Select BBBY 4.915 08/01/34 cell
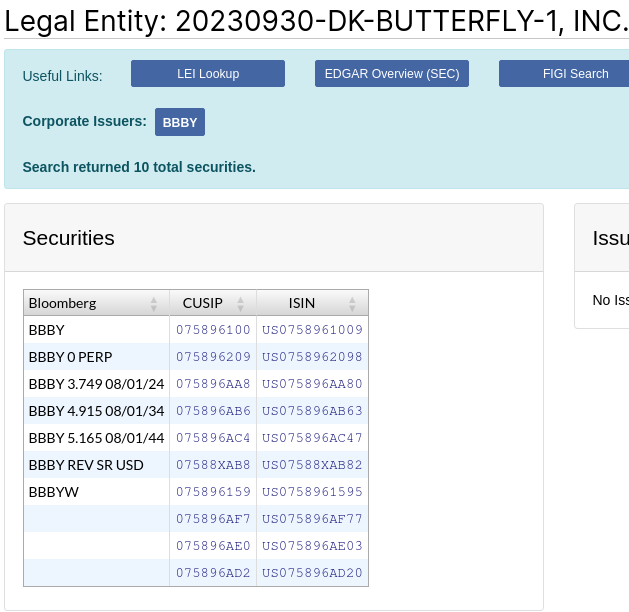This screenshot has width=629, height=612. click(96, 411)
